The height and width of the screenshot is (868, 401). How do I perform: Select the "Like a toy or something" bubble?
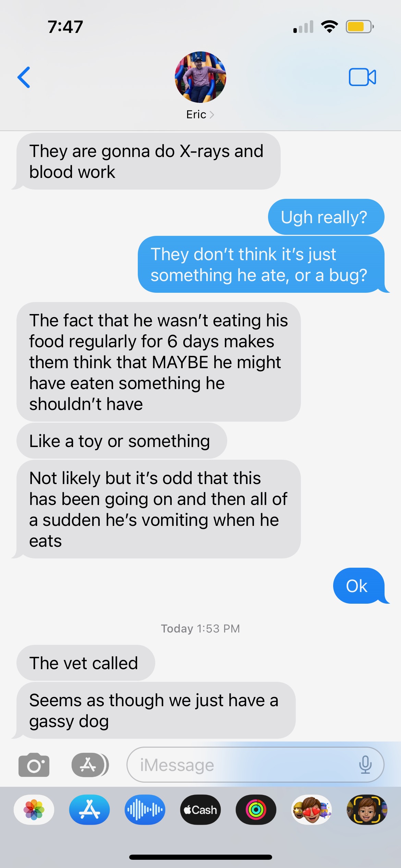(122, 441)
